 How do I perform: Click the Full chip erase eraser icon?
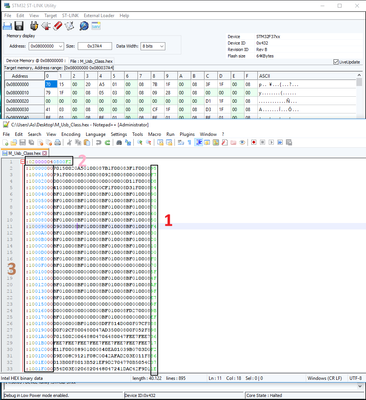58,26
